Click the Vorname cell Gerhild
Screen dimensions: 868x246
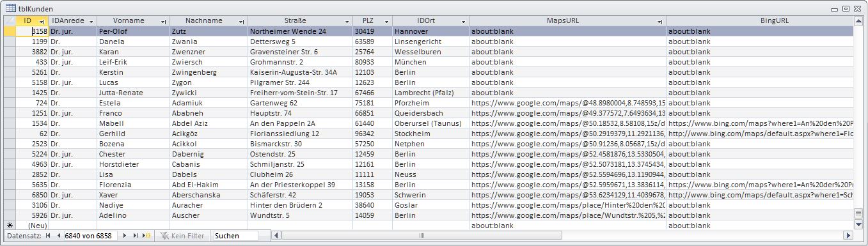pos(133,134)
